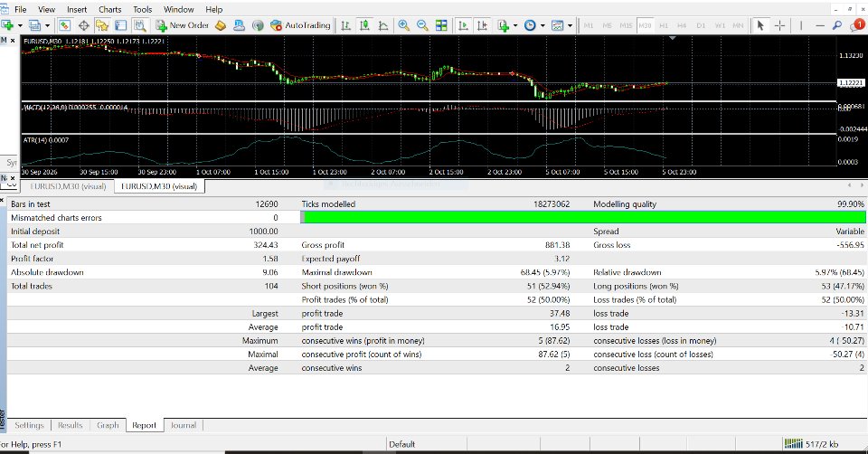Tile windows with the grid icon
Screen dimensions: 868x454
click(441, 25)
